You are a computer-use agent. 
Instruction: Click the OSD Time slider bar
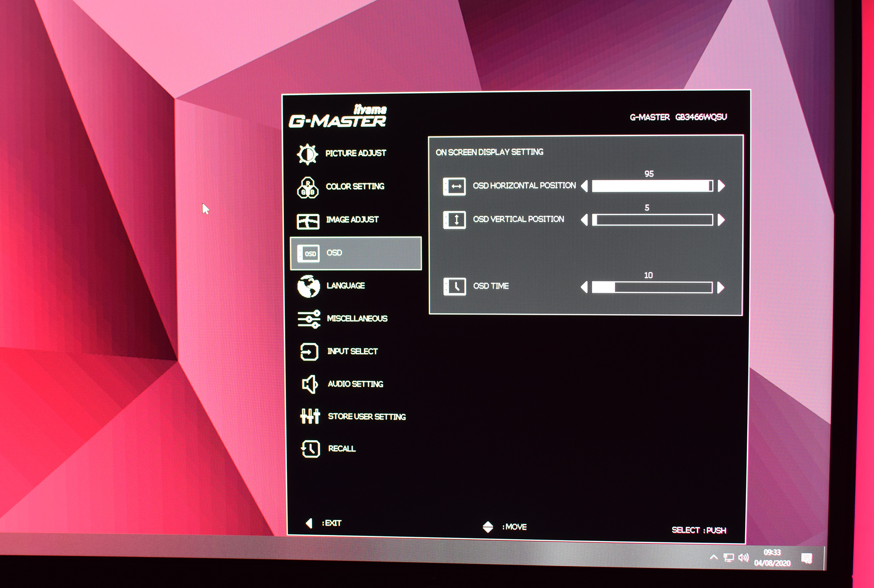coord(652,288)
